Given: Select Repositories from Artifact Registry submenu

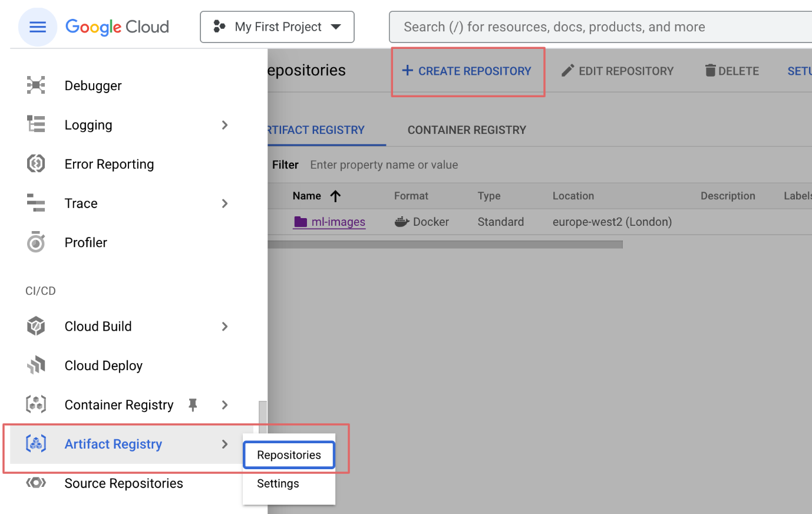Looking at the screenshot, I should point(289,455).
